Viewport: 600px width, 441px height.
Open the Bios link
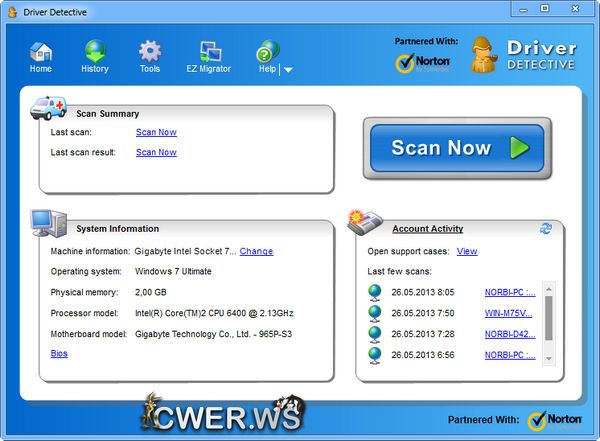59,354
